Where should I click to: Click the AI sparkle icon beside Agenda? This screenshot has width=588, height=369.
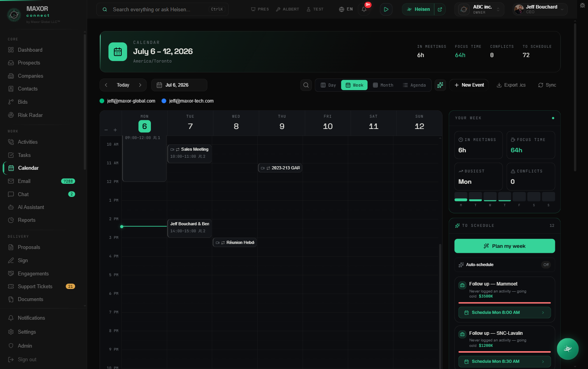point(440,85)
